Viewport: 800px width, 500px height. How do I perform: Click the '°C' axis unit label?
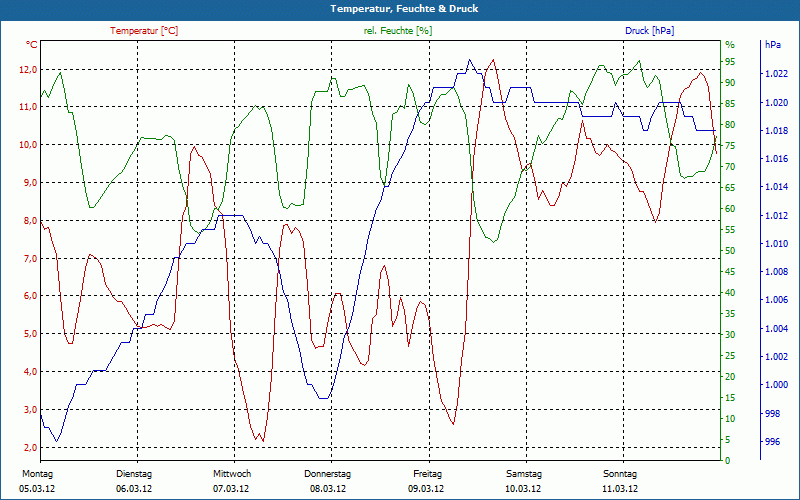(x=32, y=45)
